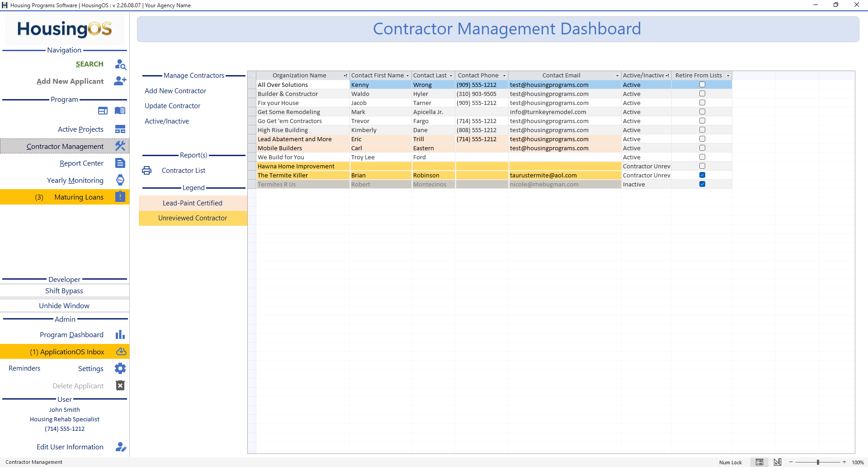Toggle Retire checkbox for Hawna Home Improvement
The image size is (868, 467).
pos(702,166)
